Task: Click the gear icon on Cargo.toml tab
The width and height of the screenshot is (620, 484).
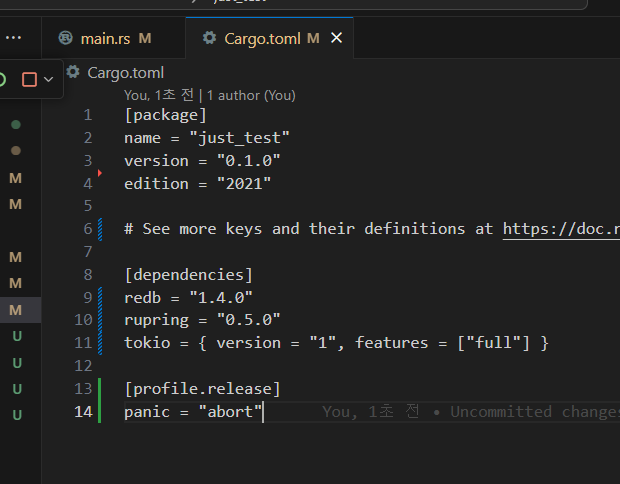Action: (209, 38)
